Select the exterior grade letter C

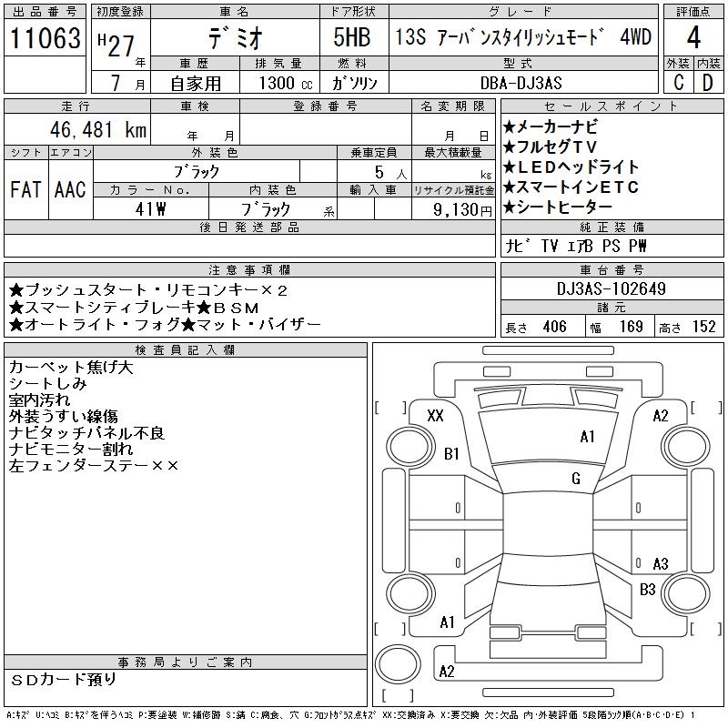click(x=679, y=83)
